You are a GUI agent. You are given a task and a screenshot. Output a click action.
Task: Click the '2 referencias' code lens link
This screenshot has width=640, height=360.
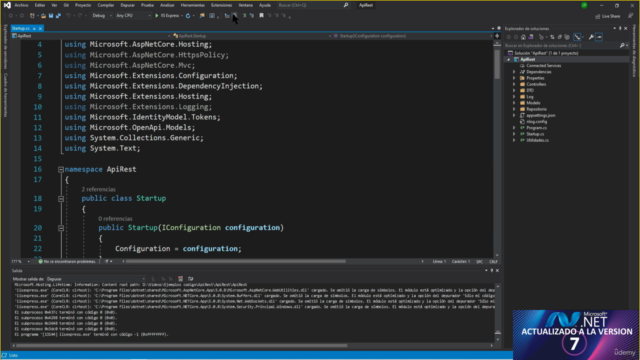click(98, 189)
